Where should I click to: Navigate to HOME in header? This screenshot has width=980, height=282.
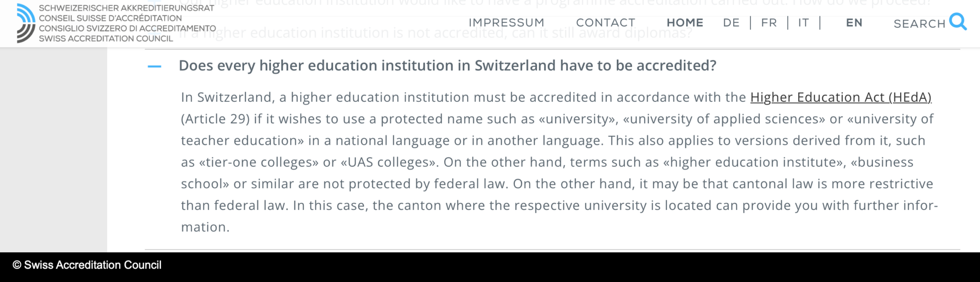pyautogui.click(x=685, y=22)
